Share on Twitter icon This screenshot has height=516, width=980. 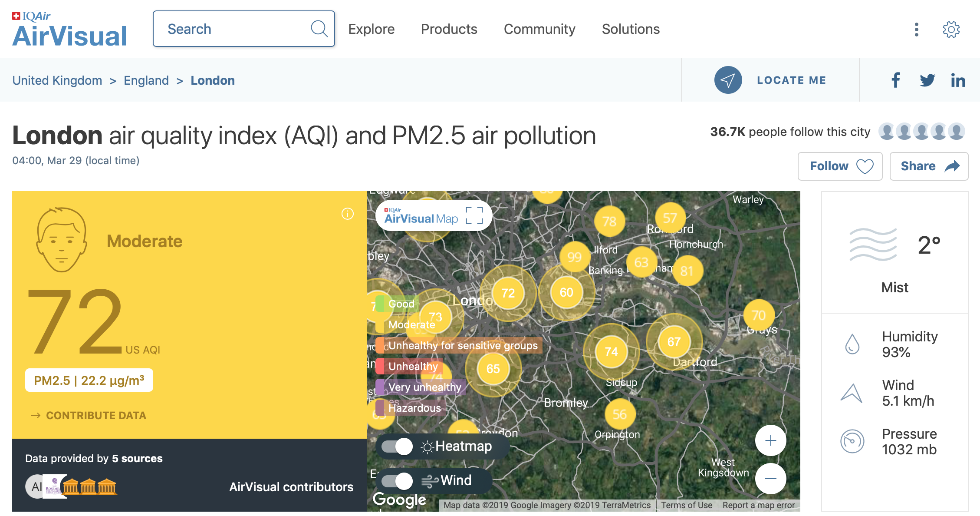click(927, 80)
